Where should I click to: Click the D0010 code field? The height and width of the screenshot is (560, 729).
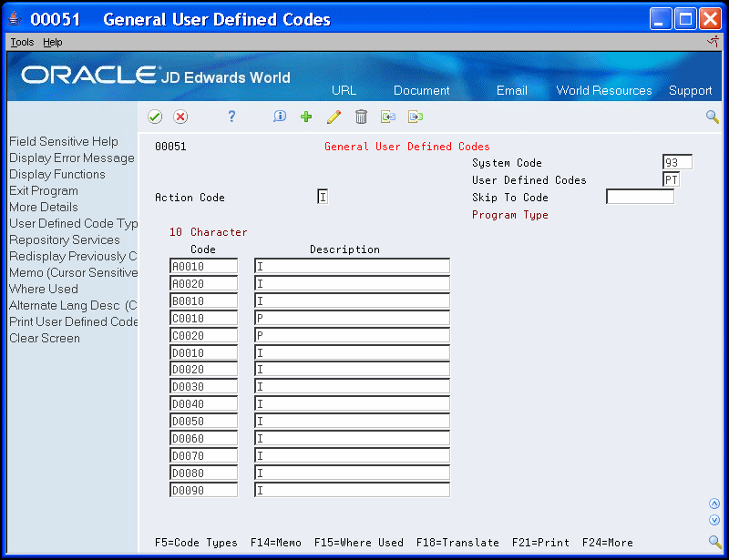click(203, 352)
